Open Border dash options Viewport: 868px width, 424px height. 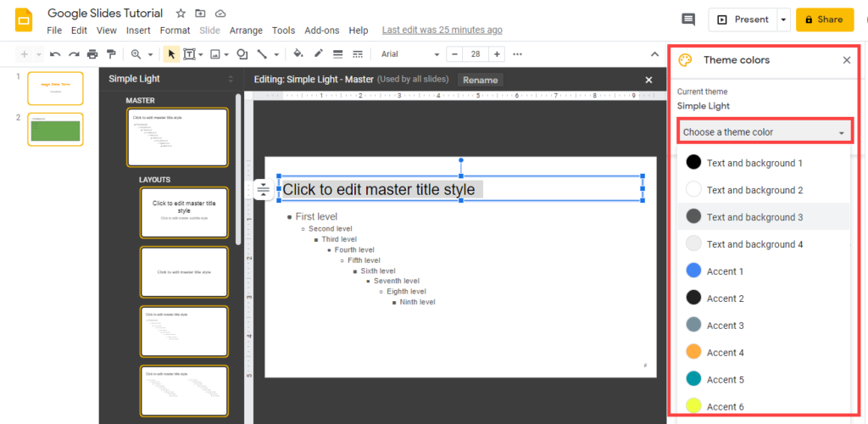click(x=358, y=54)
